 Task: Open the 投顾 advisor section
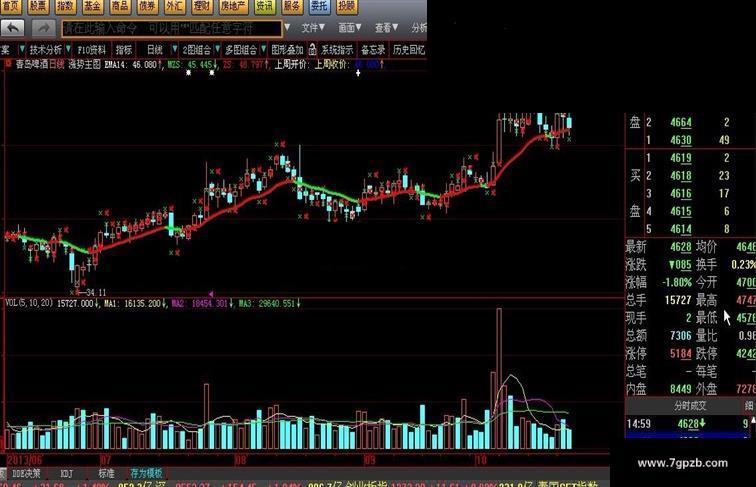(x=347, y=6)
